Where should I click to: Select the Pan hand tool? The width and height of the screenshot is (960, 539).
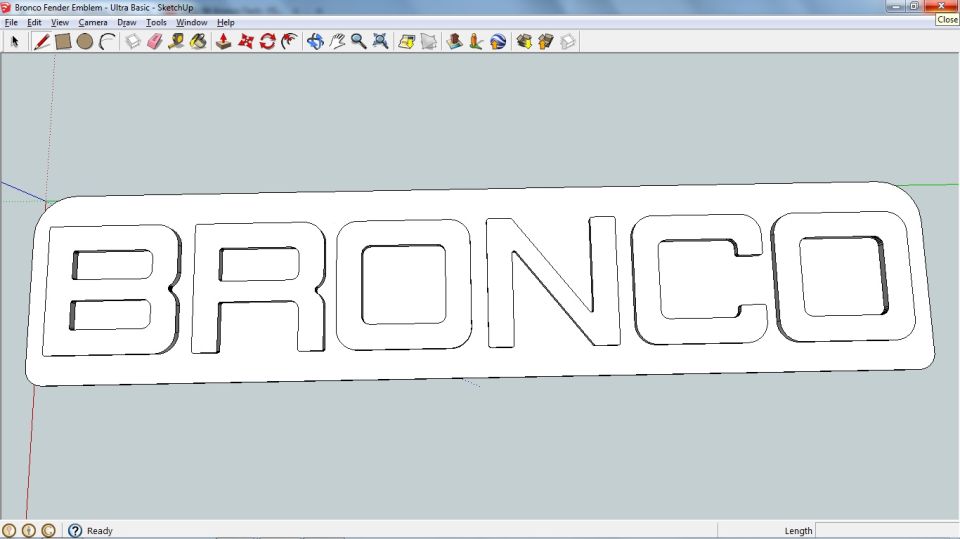pos(337,42)
